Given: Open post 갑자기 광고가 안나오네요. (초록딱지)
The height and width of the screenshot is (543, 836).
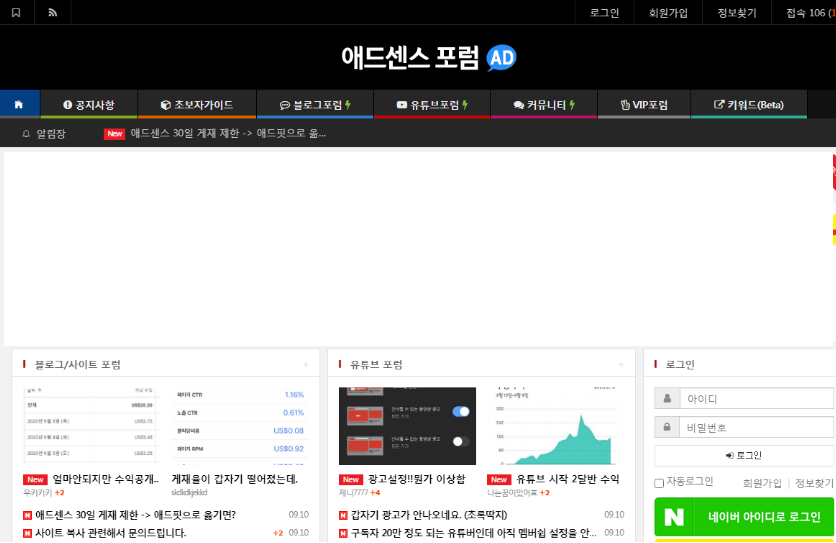Looking at the screenshot, I should coord(429,515).
